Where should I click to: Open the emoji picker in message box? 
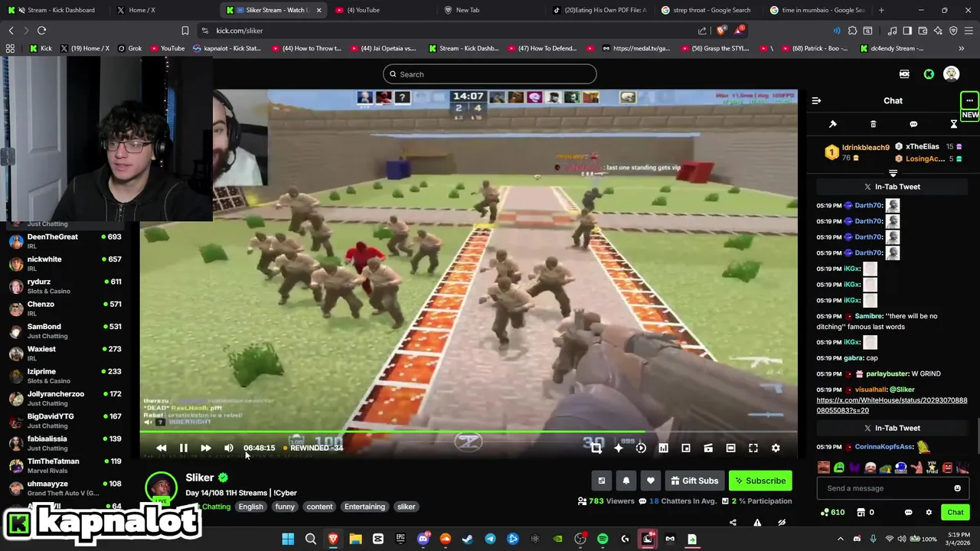tap(957, 488)
